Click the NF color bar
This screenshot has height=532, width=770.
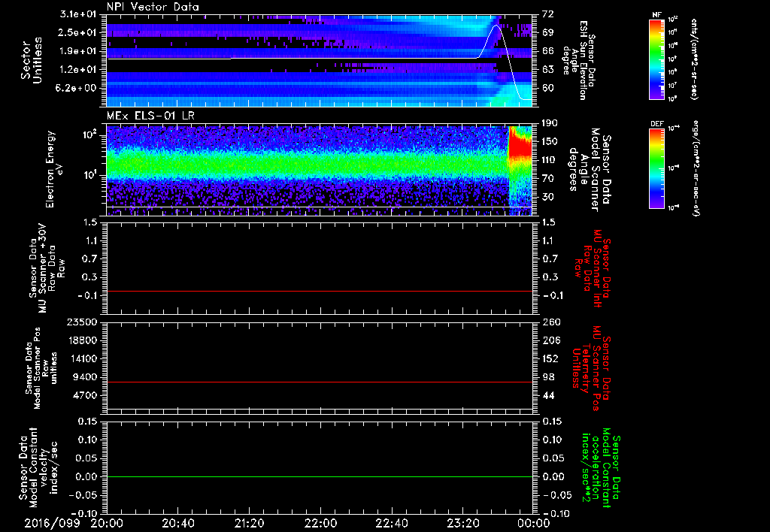(x=657, y=59)
